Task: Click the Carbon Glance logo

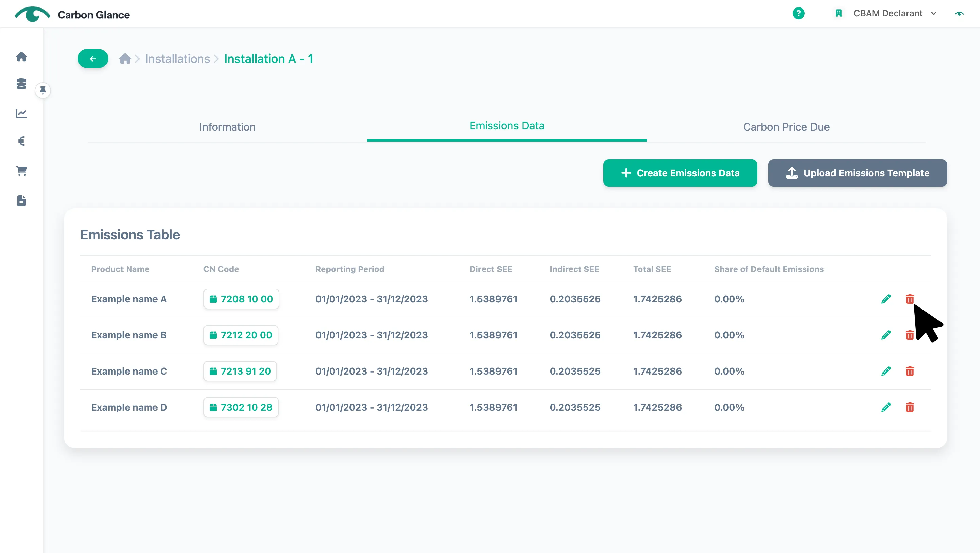Action: pos(72,14)
